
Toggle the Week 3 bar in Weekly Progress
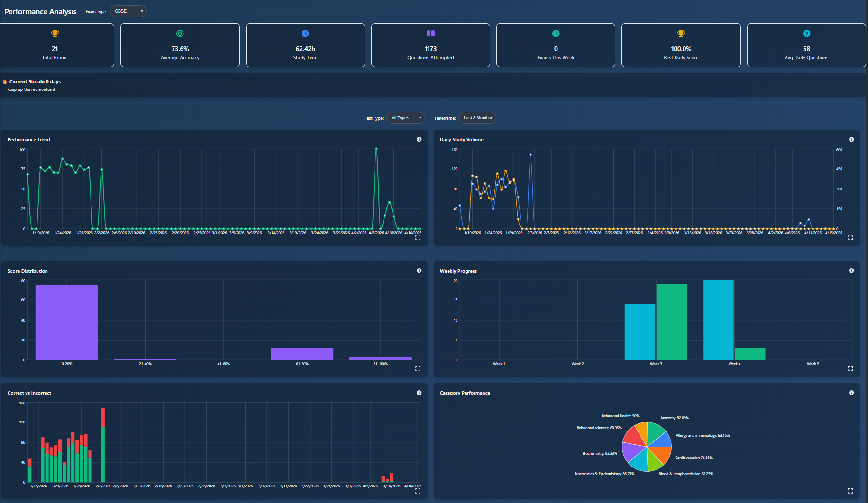coord(640,327)
